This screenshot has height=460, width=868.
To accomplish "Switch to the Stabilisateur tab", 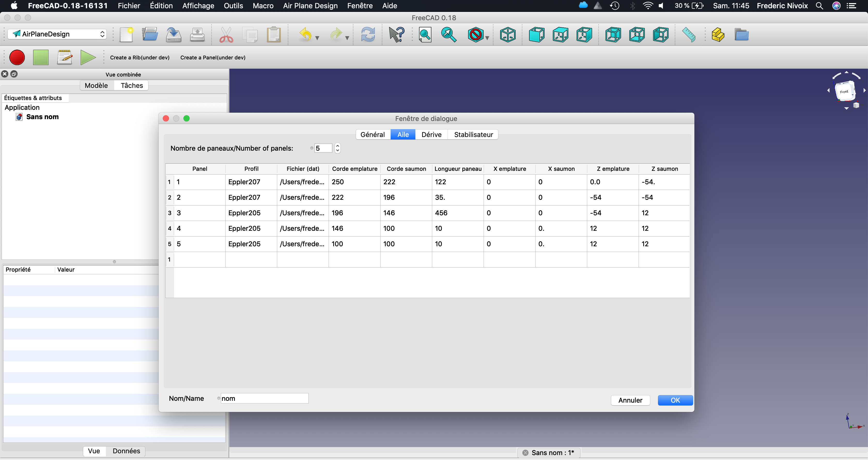I will pyautogui.click(x=473, y=134).
